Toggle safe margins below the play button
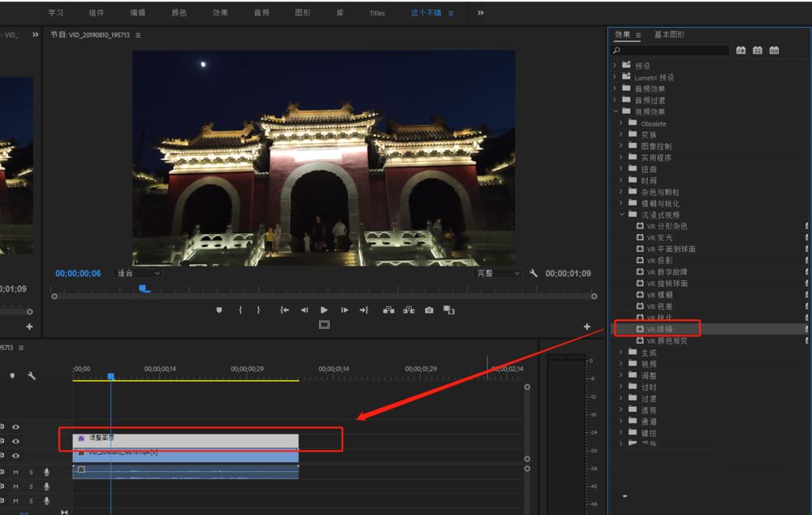Screen dimensions: 812x515 pos(324,325)
